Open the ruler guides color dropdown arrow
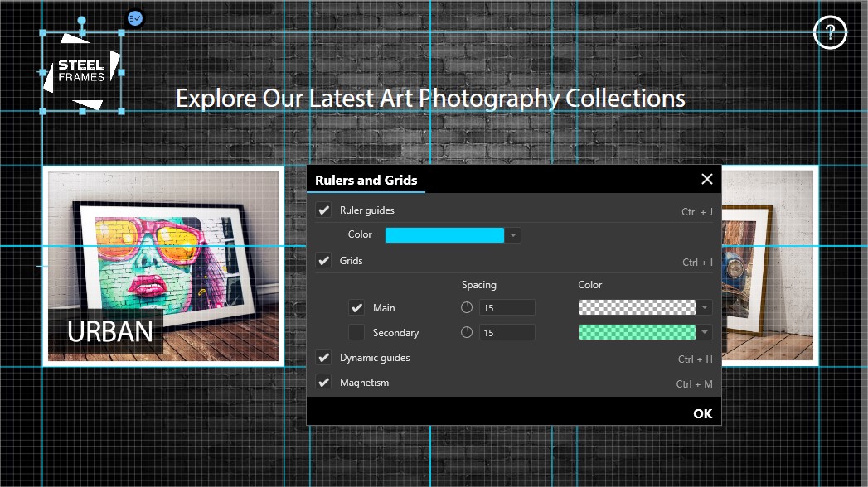The height and width of the screenshot is (487, 868). tap(513, 235)
